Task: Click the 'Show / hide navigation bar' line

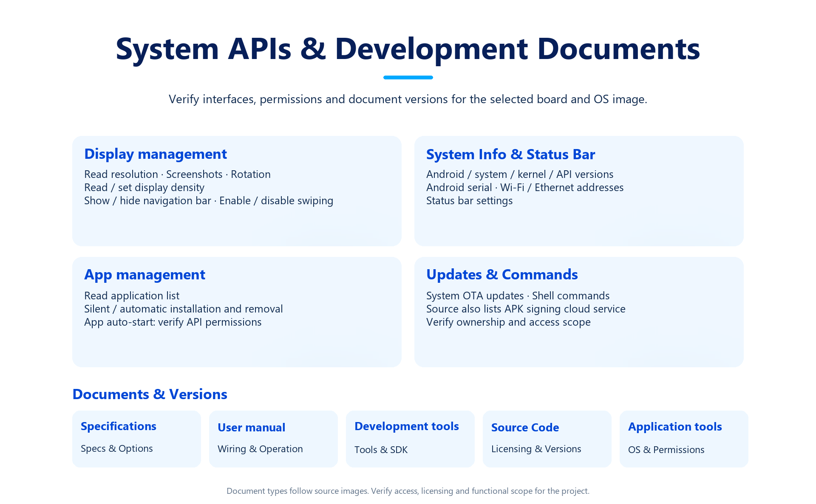Action: (x=209, y=201)
